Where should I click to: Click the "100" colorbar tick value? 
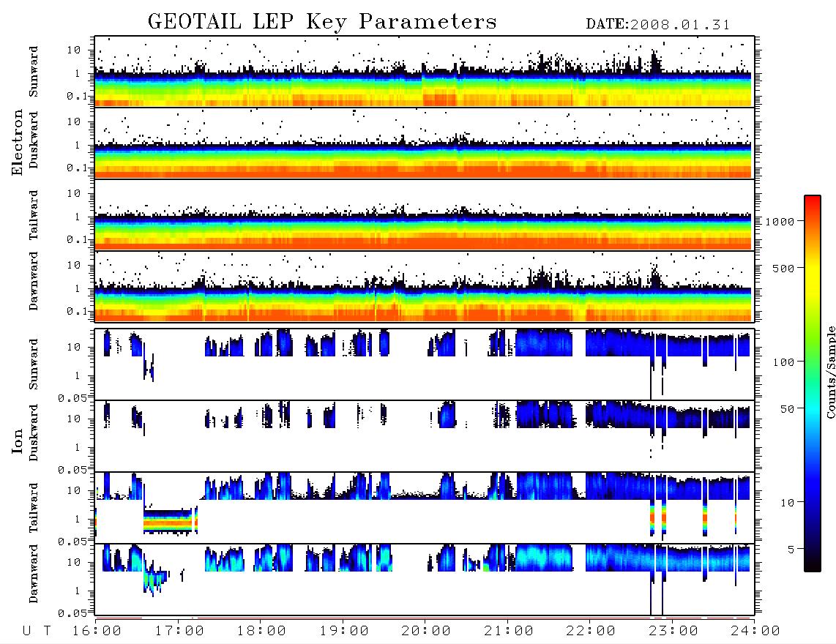tap(784, 362)
